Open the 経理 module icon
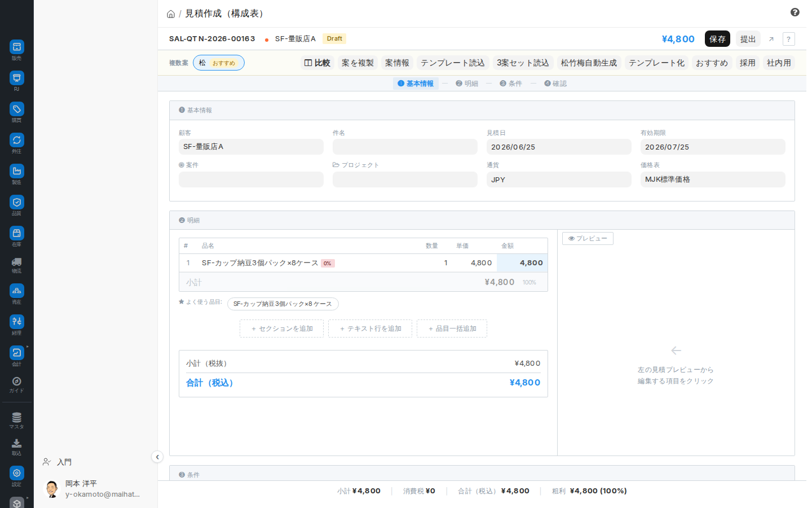Screen dimensions: 812x508 17,322
